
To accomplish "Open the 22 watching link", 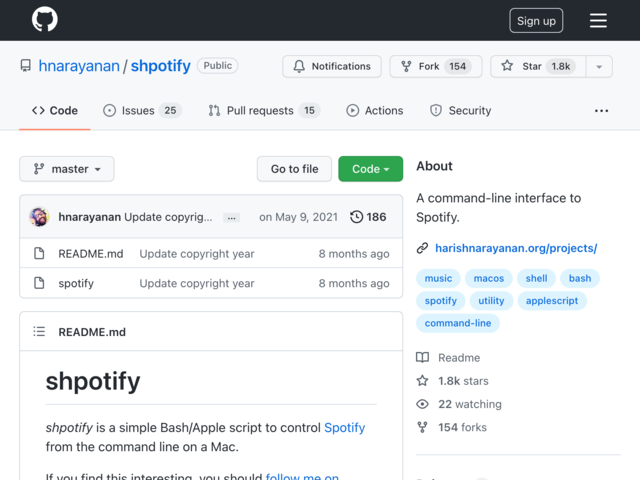I will coord(470,404).
